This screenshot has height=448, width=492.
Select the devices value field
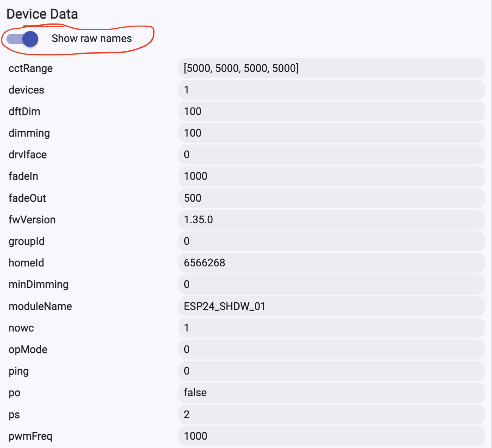[331, 90]
